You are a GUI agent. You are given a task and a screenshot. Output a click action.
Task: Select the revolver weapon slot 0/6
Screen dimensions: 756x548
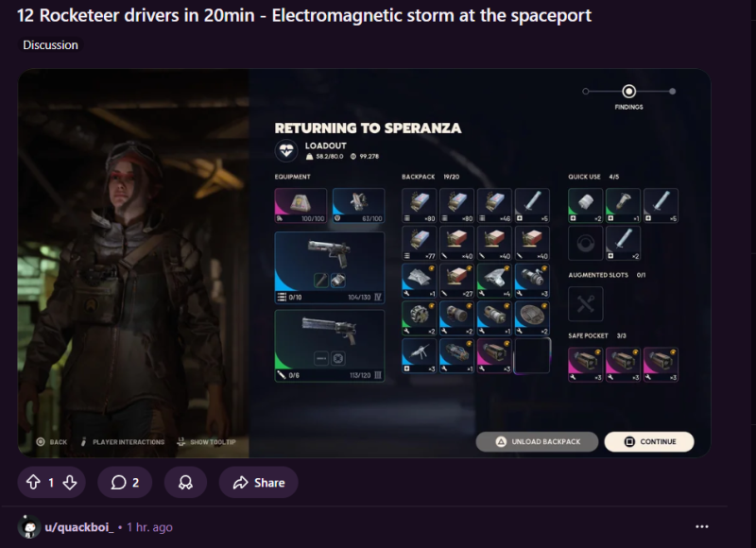330,346
